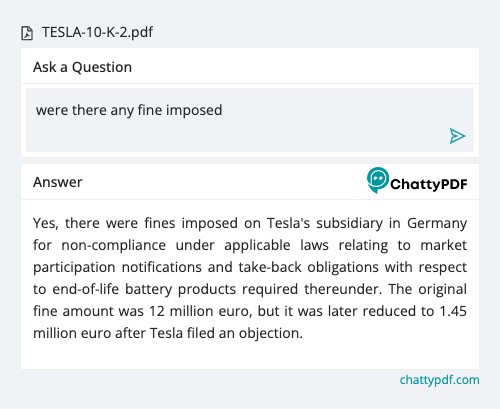Open the chattypdf.com link

click(x=439, y=380)
